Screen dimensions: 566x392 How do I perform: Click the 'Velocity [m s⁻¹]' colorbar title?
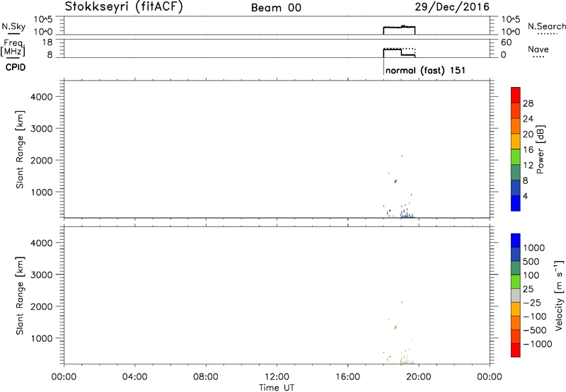point(559,295)
